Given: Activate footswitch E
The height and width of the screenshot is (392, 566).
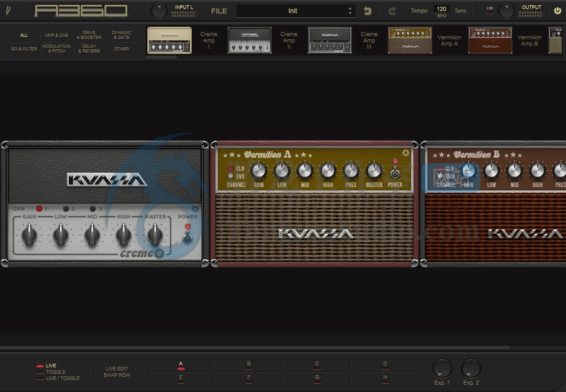Looking at the screenshot, I should [181, 379].
